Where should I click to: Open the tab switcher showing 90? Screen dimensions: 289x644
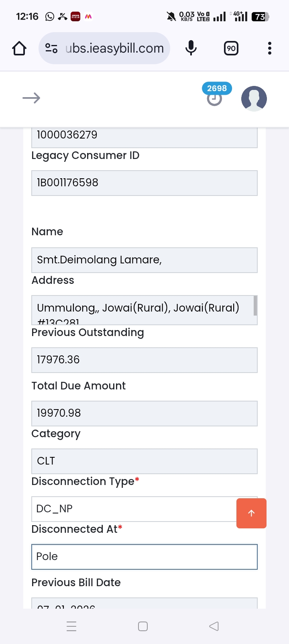pyautogui.click(x=231, y=49)
